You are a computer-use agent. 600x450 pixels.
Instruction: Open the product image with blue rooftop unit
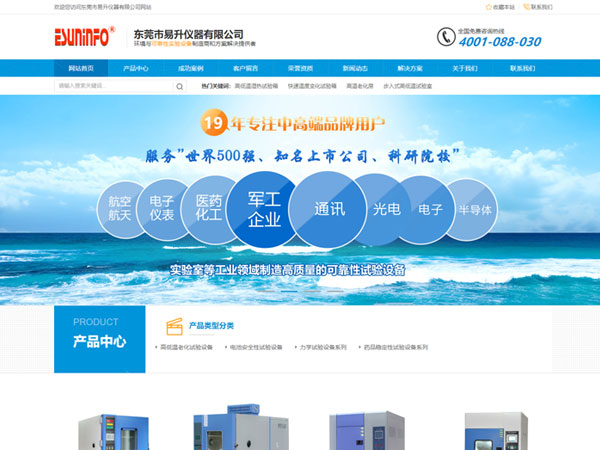241,427
